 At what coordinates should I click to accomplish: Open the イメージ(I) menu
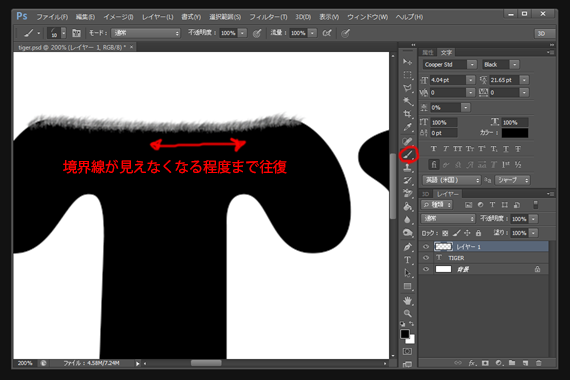[118, 17]
